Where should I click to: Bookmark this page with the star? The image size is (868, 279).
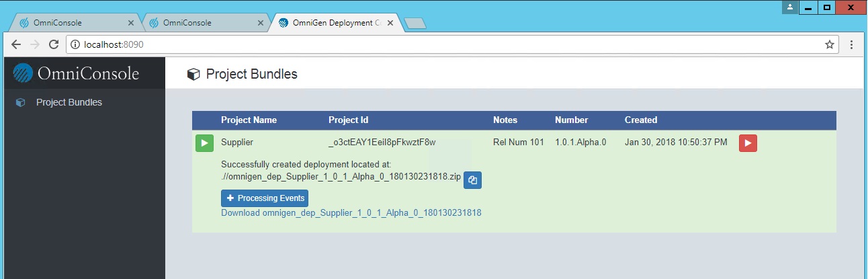tap(830, 44)
